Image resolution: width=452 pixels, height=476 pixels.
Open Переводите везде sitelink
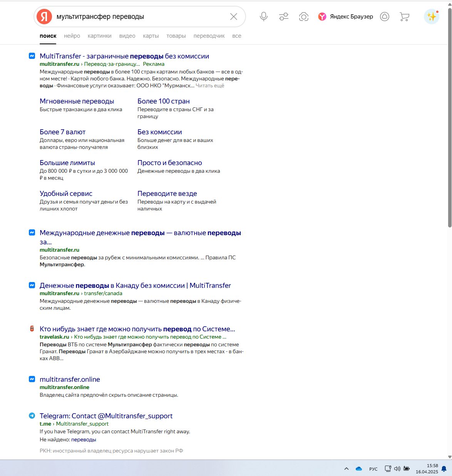coord(167,194)
